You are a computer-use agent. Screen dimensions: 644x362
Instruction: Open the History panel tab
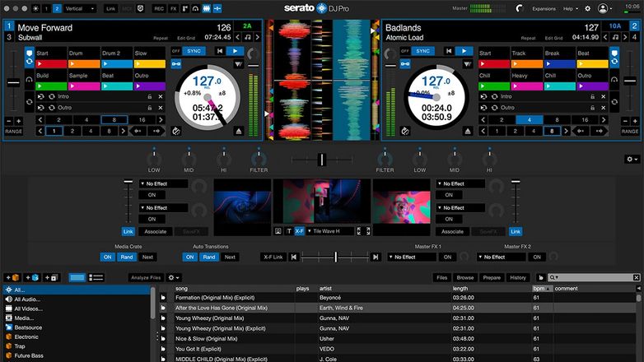coord(518,277)
